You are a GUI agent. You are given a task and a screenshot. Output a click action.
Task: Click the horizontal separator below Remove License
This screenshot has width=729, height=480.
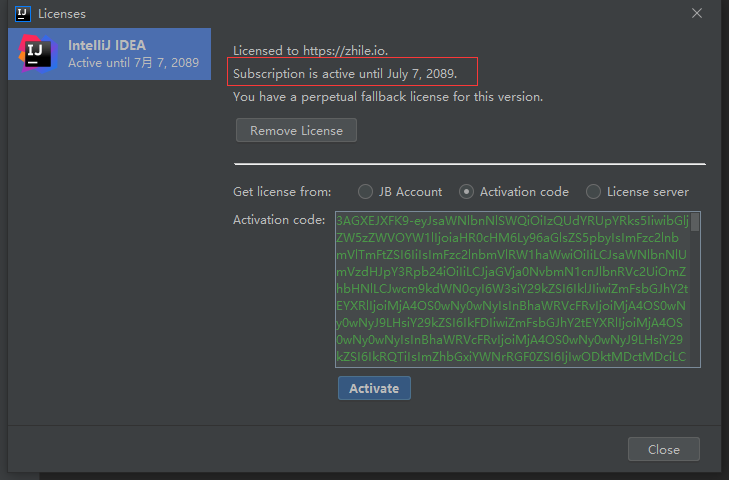point(470,163)
